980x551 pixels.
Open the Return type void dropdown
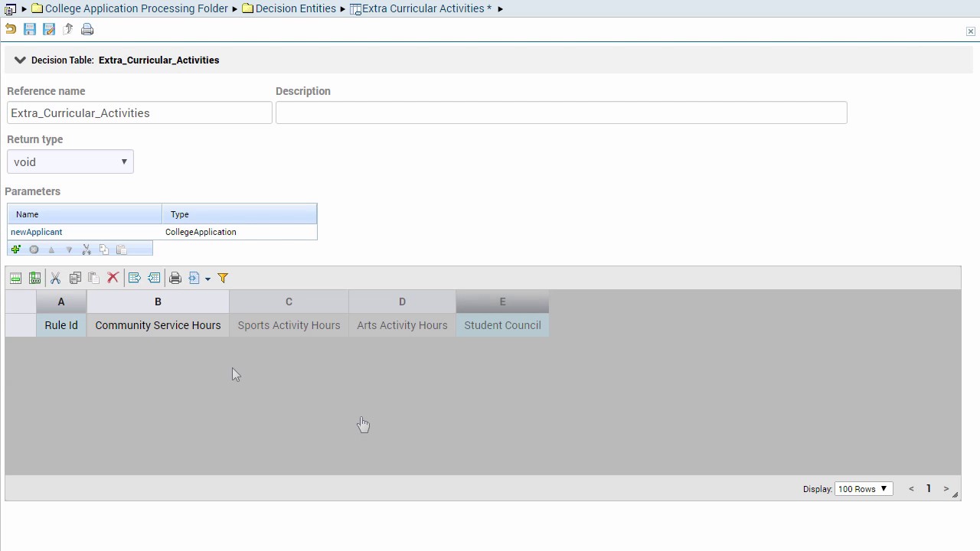coord(70,161)
